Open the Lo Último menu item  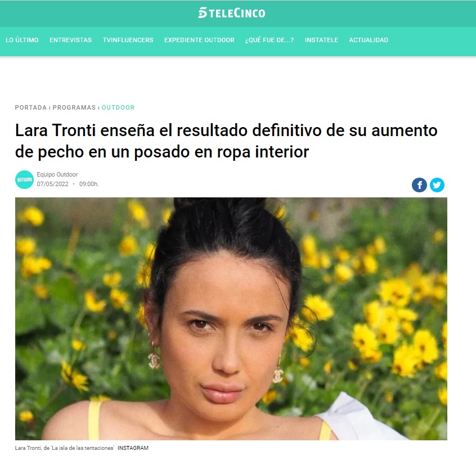(22, 40)
